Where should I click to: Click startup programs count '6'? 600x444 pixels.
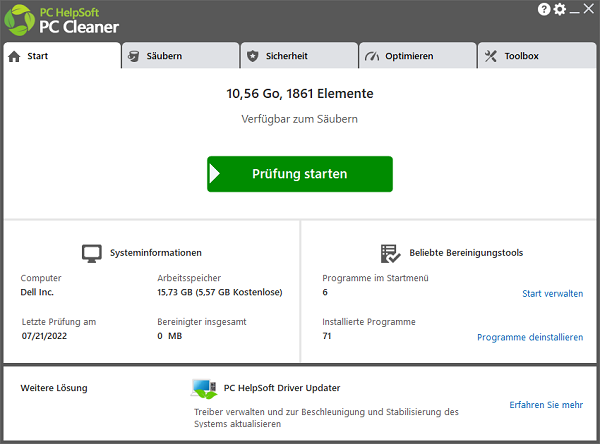[x=325, y=292]
